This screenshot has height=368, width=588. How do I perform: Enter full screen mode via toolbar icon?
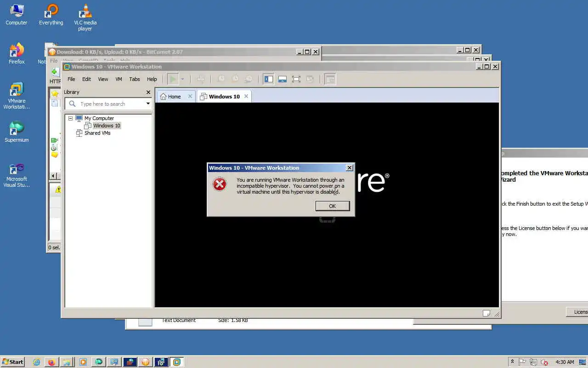click(x=296, y=79)
